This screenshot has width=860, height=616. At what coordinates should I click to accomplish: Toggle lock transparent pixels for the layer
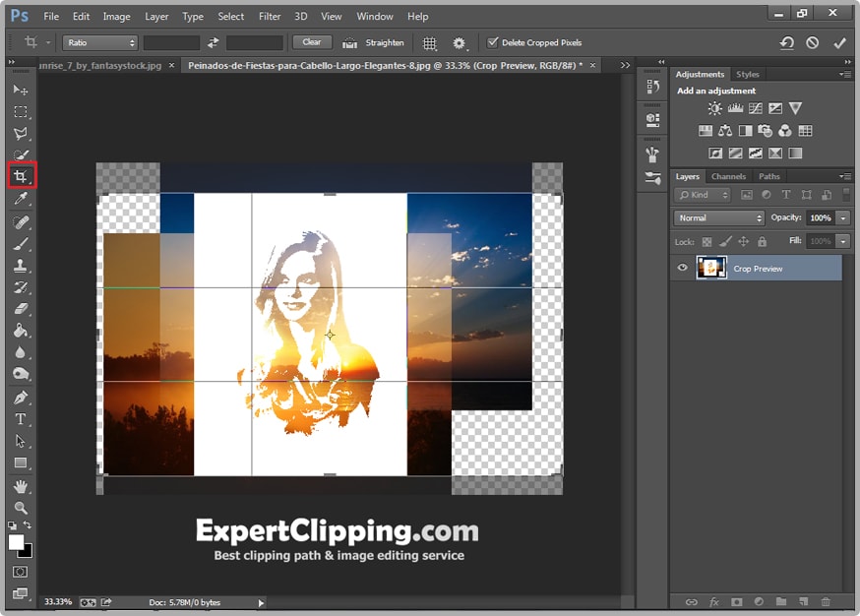click(706, 241)
